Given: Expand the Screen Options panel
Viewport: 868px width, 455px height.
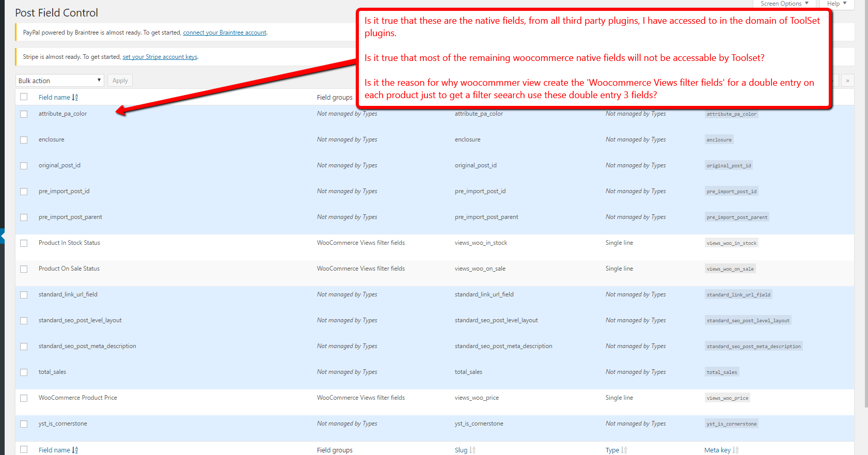Looking at the screenshot, I should 784,4.
